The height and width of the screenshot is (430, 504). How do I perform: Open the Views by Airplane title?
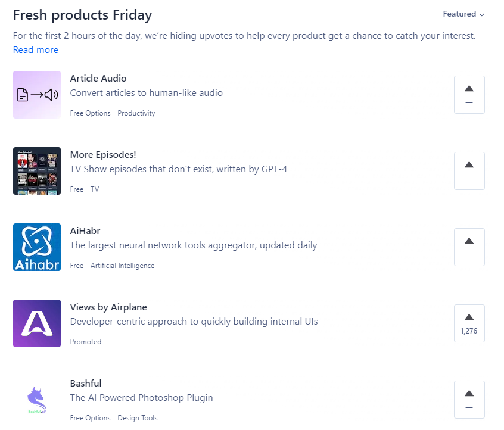(108, 307)
